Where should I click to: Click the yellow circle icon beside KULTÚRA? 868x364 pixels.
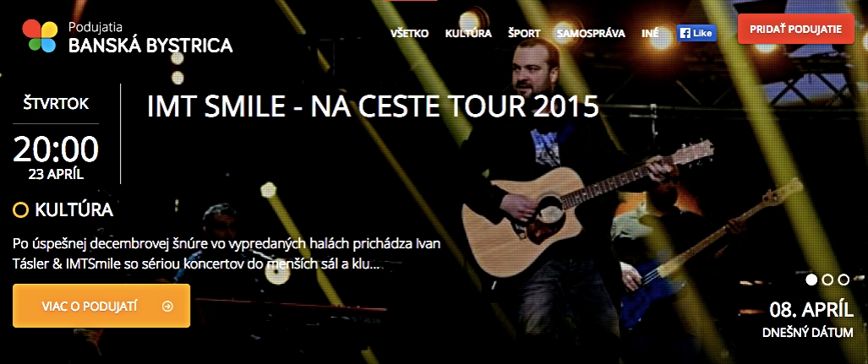point(20,210)
